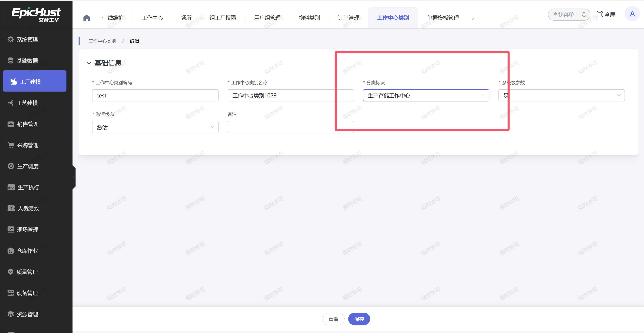Open 仓库作业 menu in sidebar
644x333 pixels.
point(27,251)
